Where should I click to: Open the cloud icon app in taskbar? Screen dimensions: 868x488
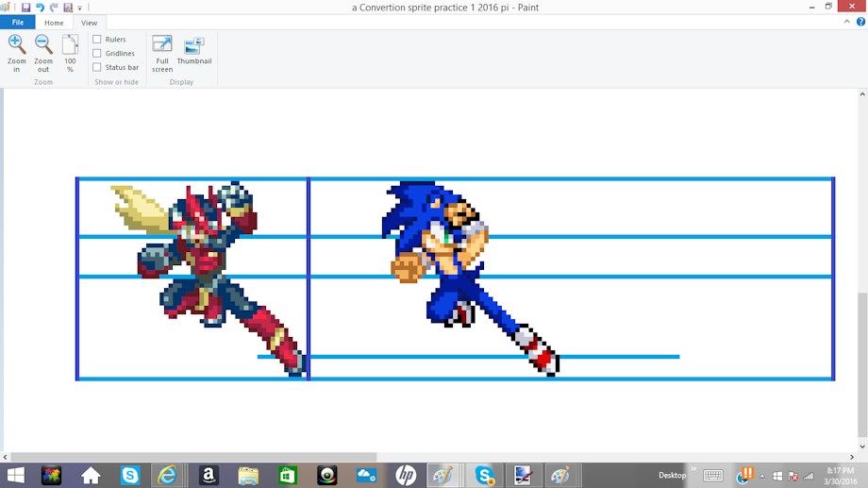pos(366,476)
